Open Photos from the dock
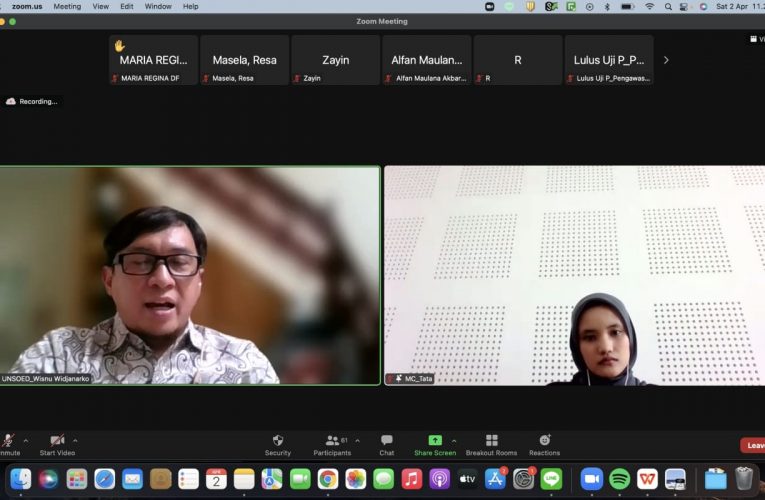 point(356,479)
